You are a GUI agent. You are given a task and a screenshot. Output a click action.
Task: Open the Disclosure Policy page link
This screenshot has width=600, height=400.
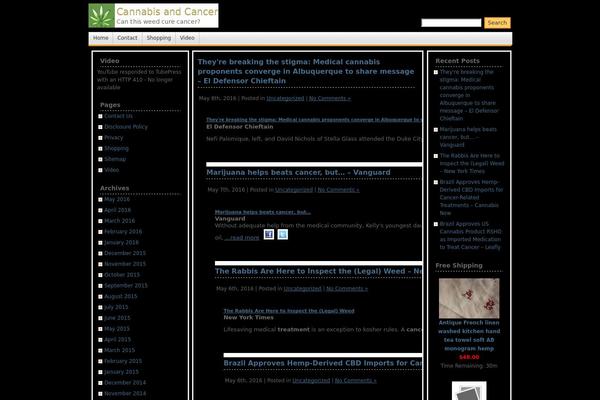(126, 127)
